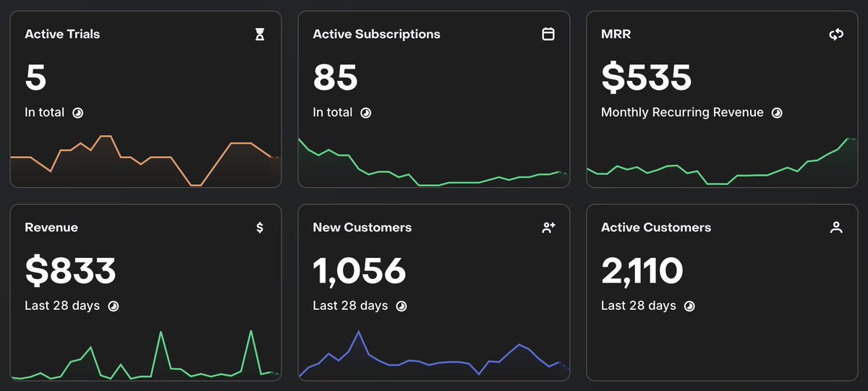
Task: Click the value 85 on Active Subscriptions
Action: pyautogui.click(x=336, y=77)
